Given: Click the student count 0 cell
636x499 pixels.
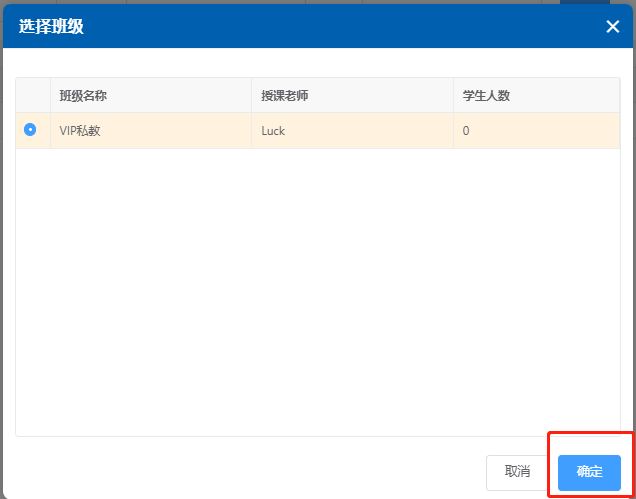Looking at the screenshot, I should click(466, 131).
